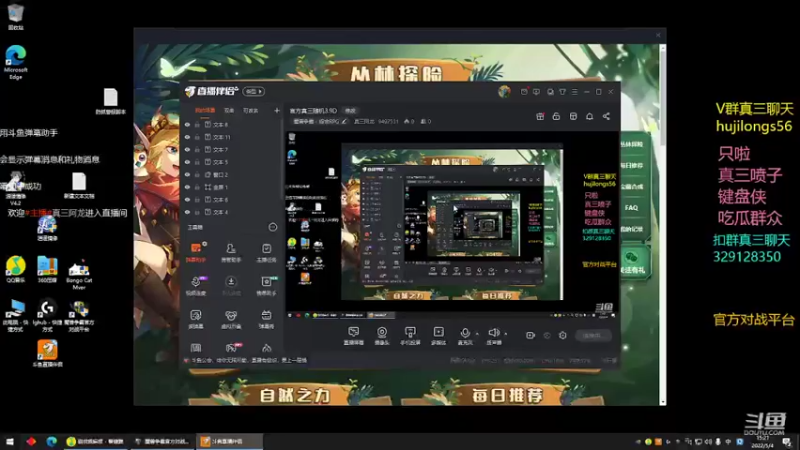800x450 pixels.
Task: Open the settings gear in the bottom toolbar
Action: click(x=562, y=335)
